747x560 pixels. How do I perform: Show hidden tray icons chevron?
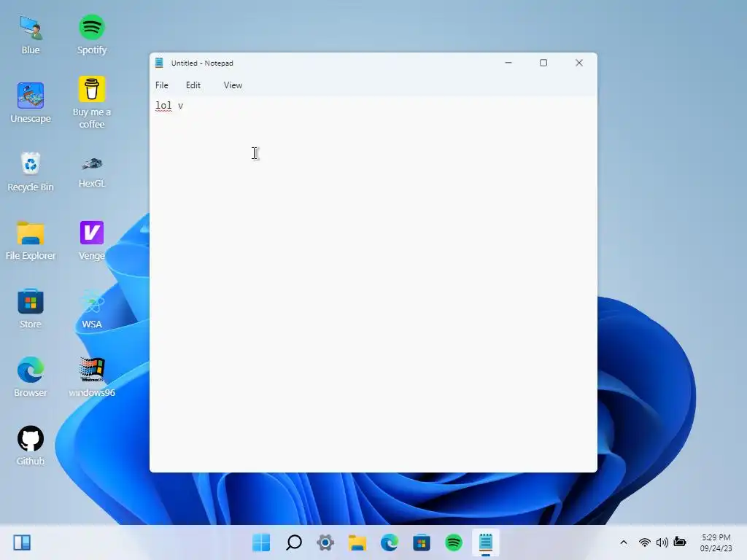(x=624, y=542)
